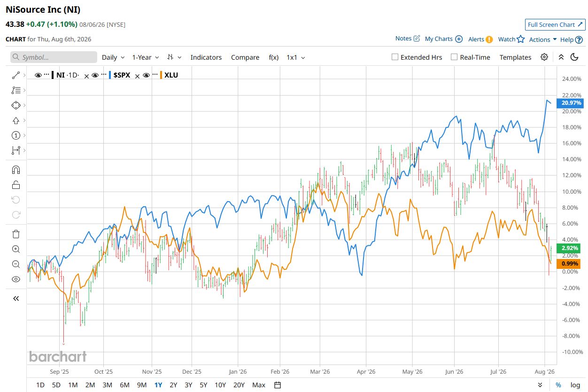Image resolution: width=588 pixels, height=392 pixels.
Task: Switch to dark mode moon icon
Action: tap(574, 57)
